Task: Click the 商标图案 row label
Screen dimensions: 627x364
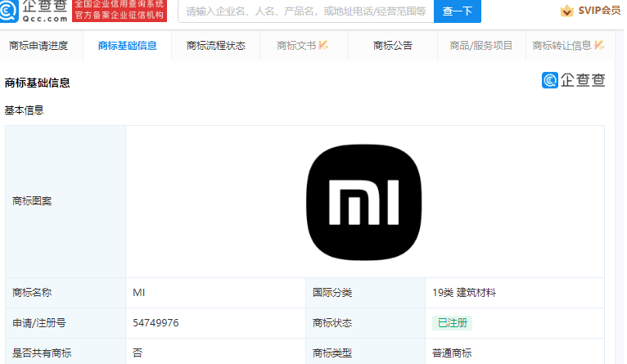Action: [x=32, y=201]
